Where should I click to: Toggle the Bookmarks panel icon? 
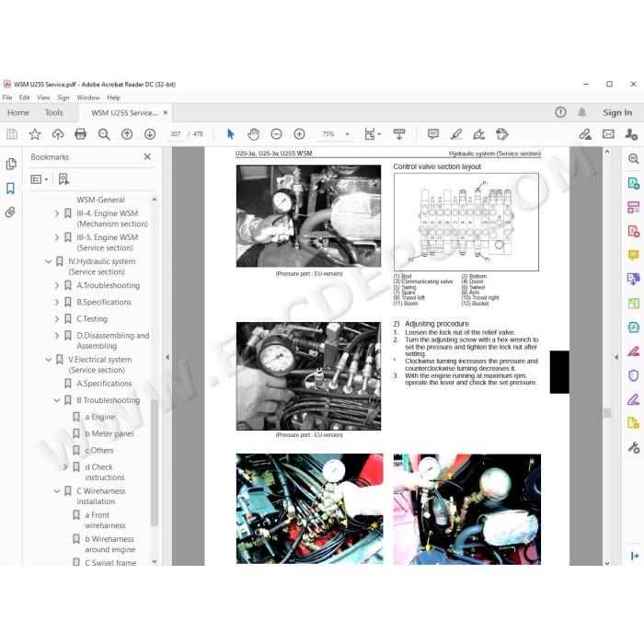click(10, 189)
